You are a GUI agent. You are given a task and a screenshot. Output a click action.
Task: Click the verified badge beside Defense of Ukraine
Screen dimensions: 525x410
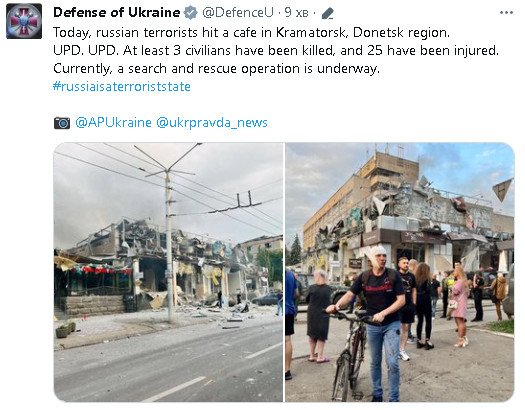(x=191, y=13)
